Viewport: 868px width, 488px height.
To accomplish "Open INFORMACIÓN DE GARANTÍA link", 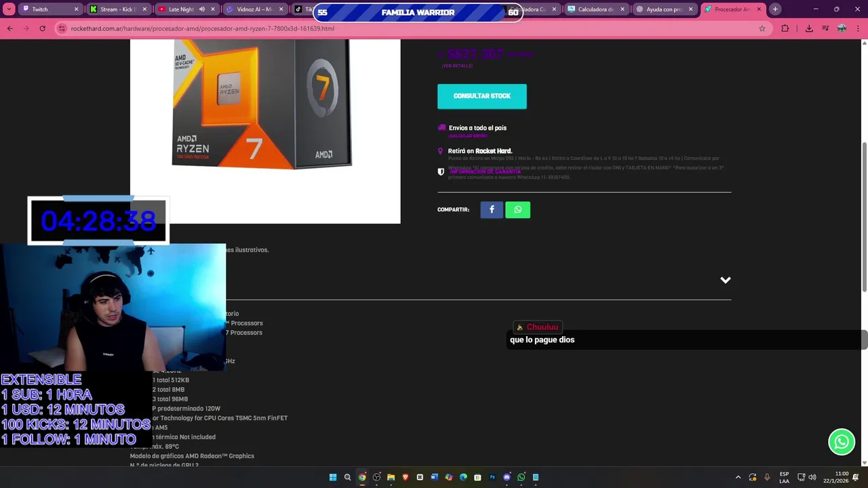I will tap(484, 172).
